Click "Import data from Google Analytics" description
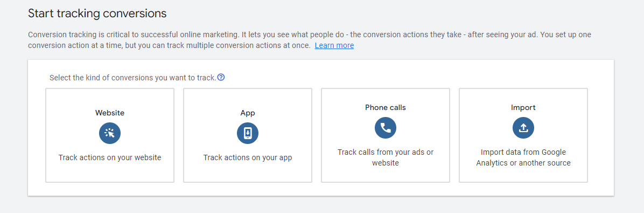The width and height of the screenshot is (644, 213). pos(523,157)
